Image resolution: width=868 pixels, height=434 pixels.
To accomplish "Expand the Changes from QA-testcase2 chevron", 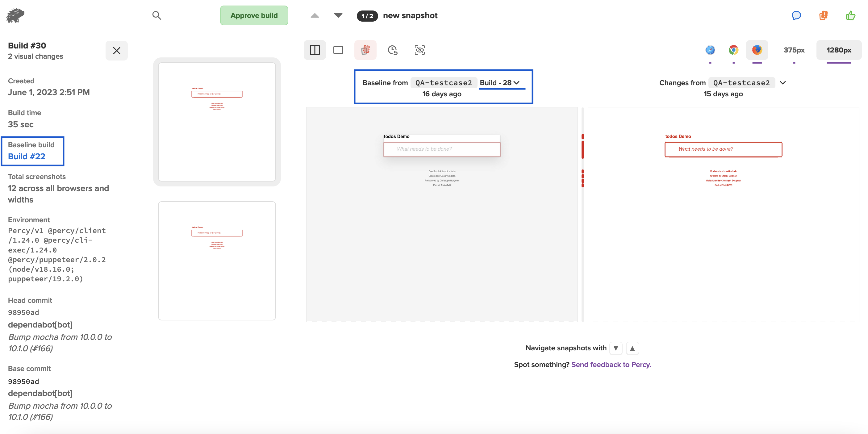I will point(783,83).
